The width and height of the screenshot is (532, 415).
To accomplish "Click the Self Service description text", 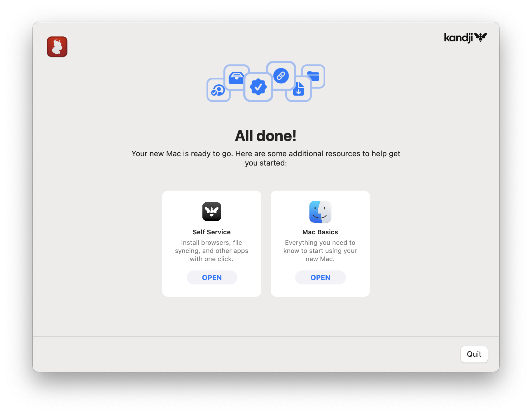I will (x=211, y=251).
